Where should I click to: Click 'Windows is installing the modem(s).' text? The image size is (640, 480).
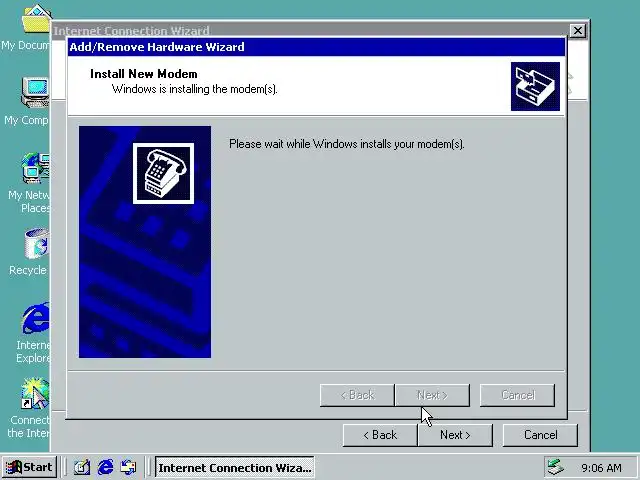(x=195, y=89)
